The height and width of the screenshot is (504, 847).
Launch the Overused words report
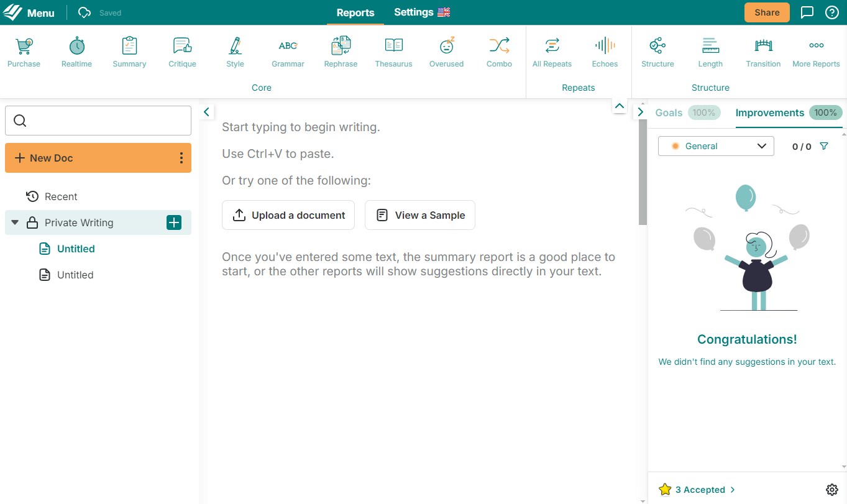(446, 52)
